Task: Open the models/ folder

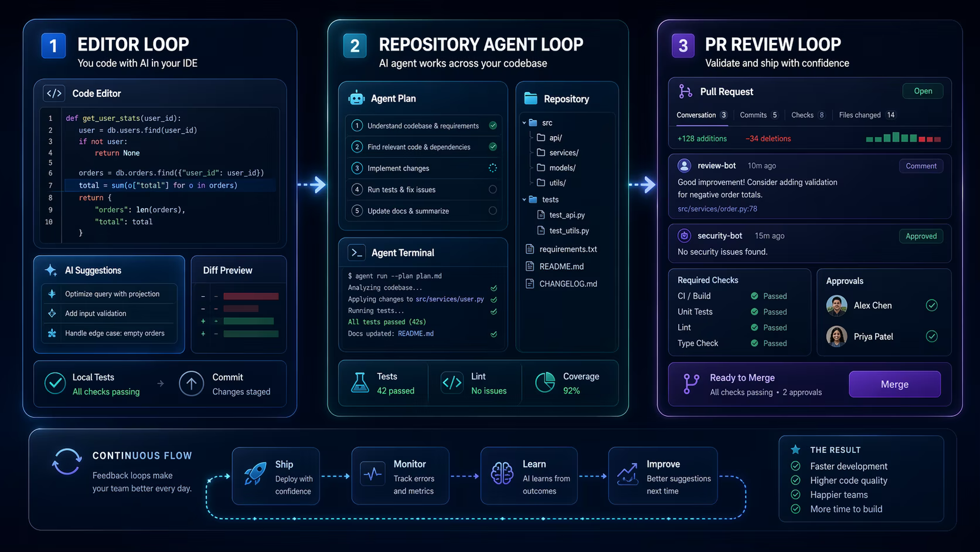Action: coord(556,168)
